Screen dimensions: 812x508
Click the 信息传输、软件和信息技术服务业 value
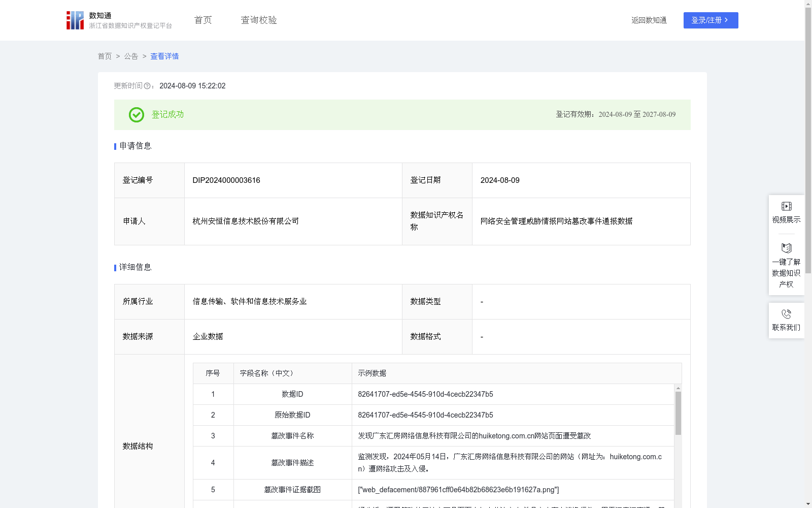250,302
